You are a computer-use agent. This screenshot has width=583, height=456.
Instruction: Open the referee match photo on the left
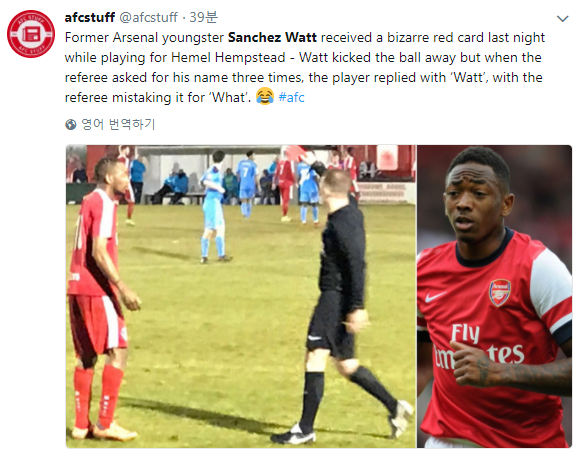coord(241,296)
